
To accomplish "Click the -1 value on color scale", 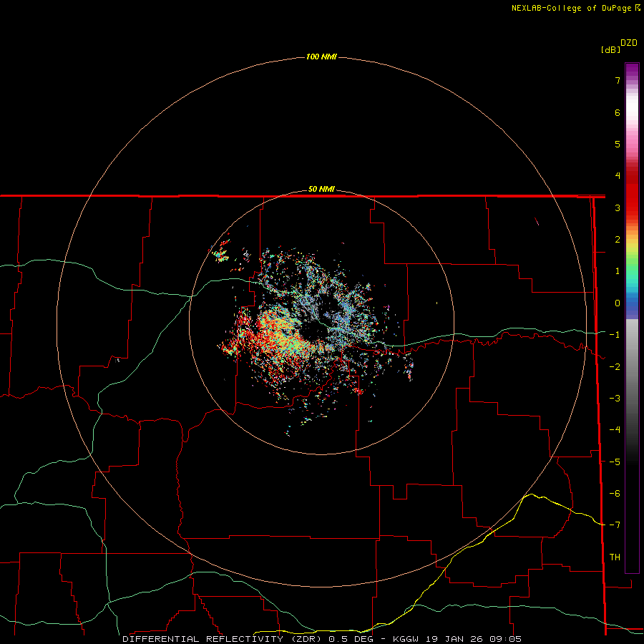I will coord(615,335).
